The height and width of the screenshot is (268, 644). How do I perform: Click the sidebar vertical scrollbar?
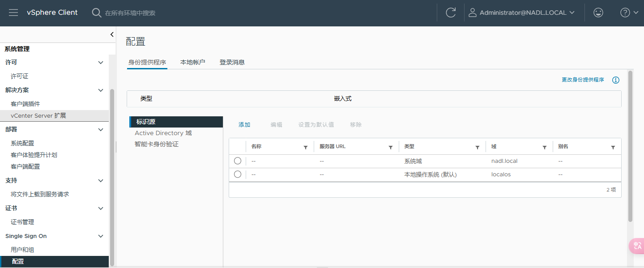tap(112, 178)
